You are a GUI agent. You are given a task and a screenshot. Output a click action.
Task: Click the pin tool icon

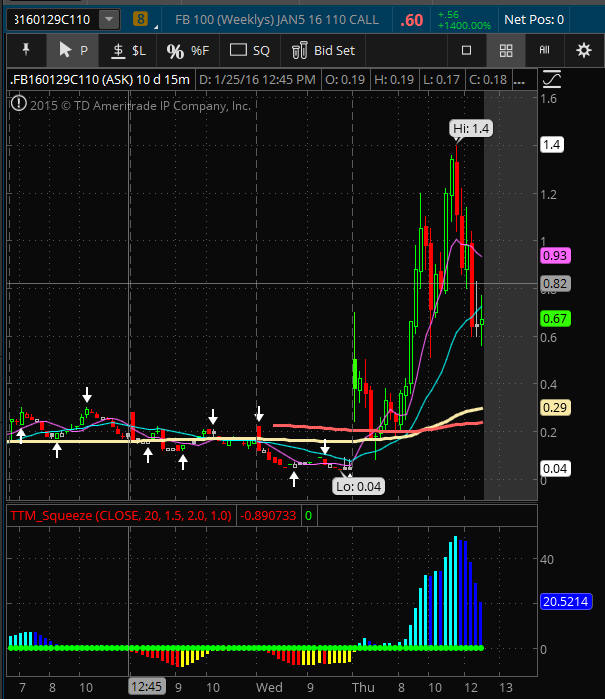[24, 50]
